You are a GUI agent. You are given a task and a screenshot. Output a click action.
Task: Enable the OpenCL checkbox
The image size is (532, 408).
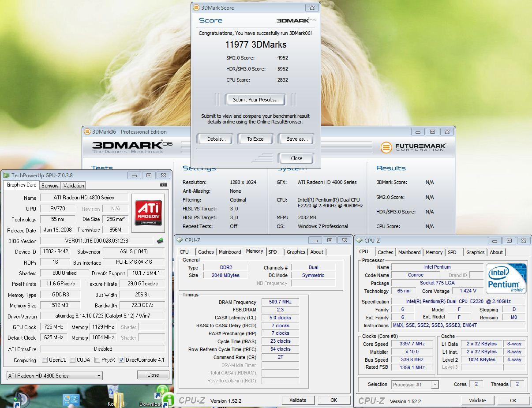tap(45, 360)
